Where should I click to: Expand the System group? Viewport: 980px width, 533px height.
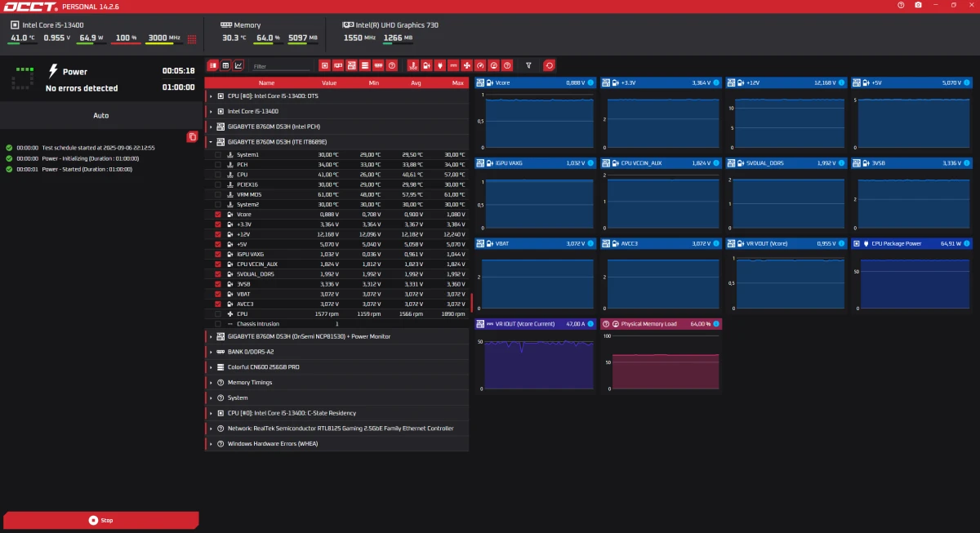click(211, 398)
